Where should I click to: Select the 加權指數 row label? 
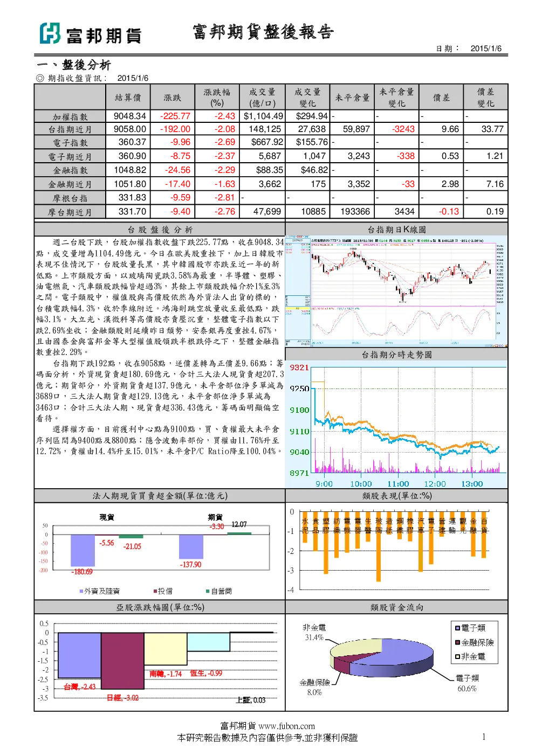point(70,116)
